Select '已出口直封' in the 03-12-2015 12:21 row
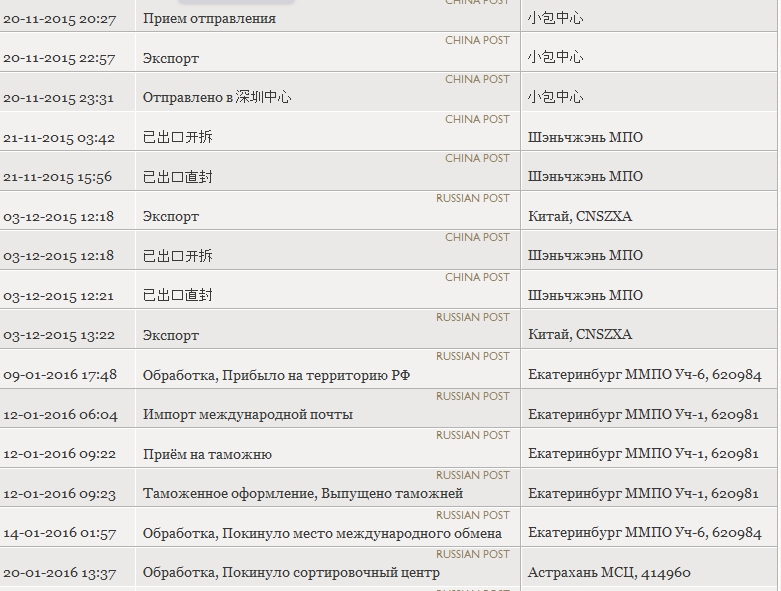This screenshot has height=591, width=781. pos(178,295)
